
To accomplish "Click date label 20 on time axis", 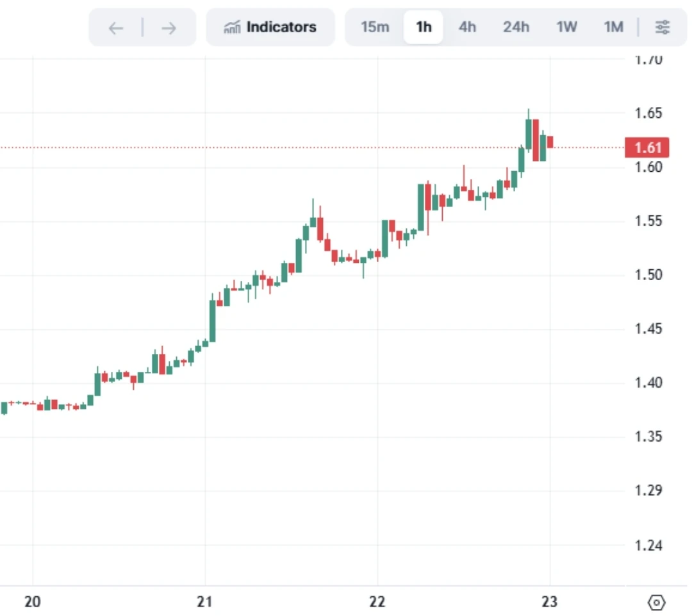I will coord(32,601).
